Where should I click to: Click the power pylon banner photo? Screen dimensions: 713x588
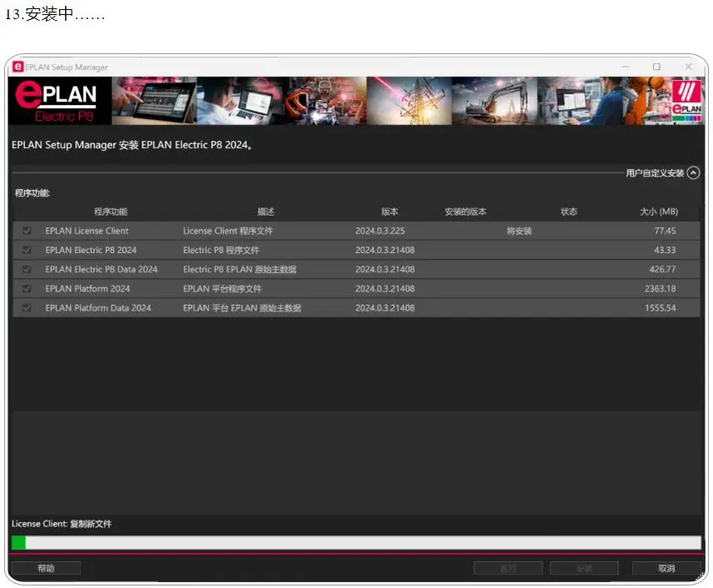(409, 101)
